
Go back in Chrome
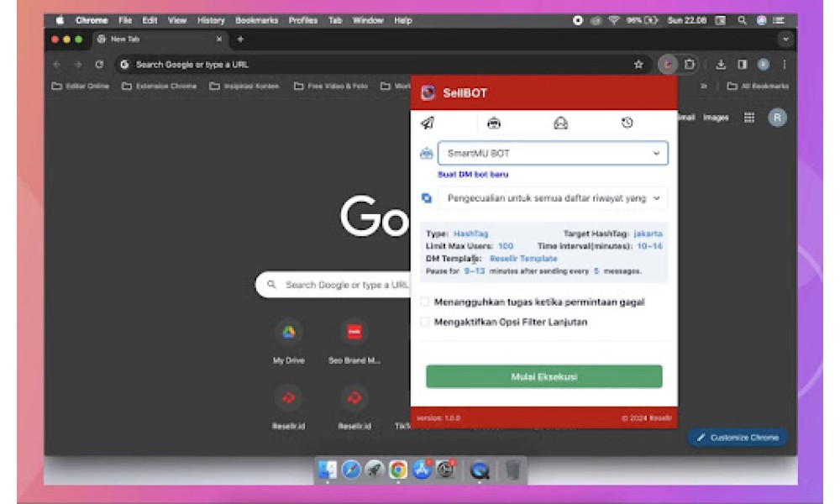pyautogui.click(x=57, y=65)
